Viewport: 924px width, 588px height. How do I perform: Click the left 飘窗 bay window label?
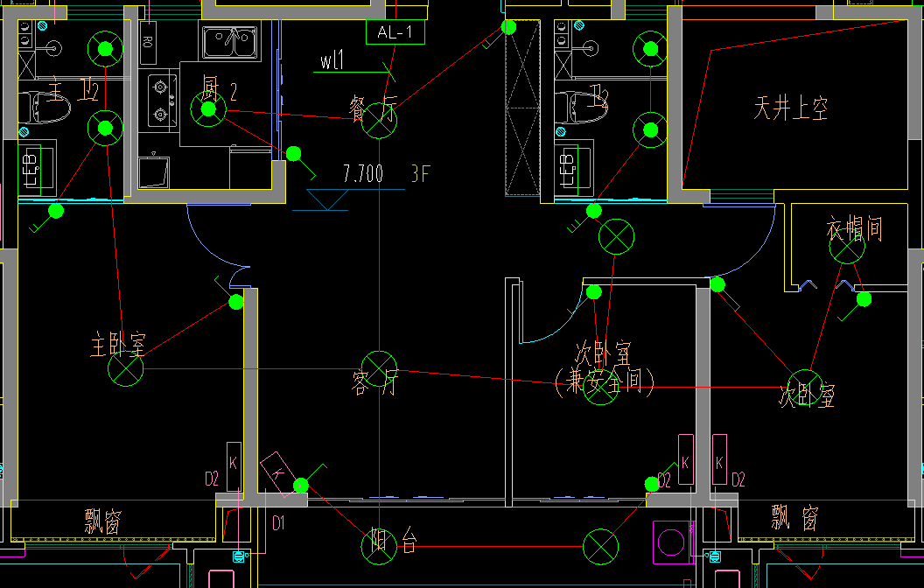click(103, 521)
